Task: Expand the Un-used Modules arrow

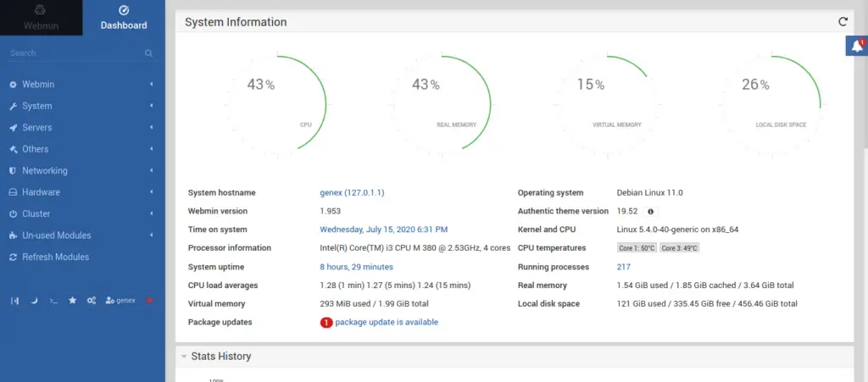Action: (151, 235)
